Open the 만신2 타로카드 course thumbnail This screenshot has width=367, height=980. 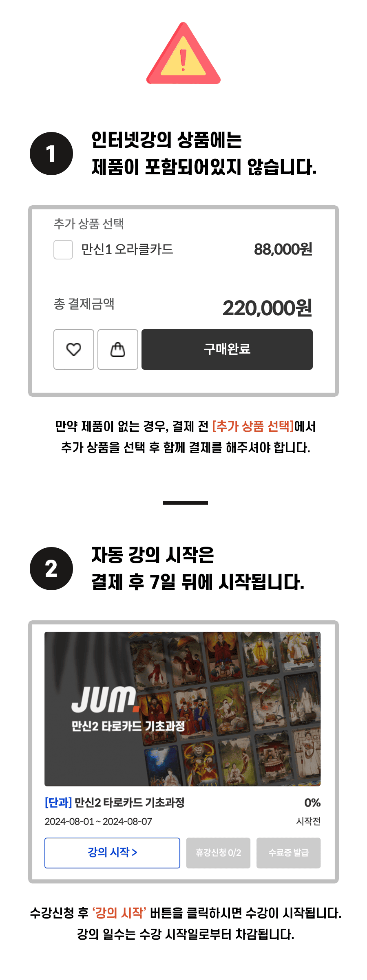click(183, 709)
